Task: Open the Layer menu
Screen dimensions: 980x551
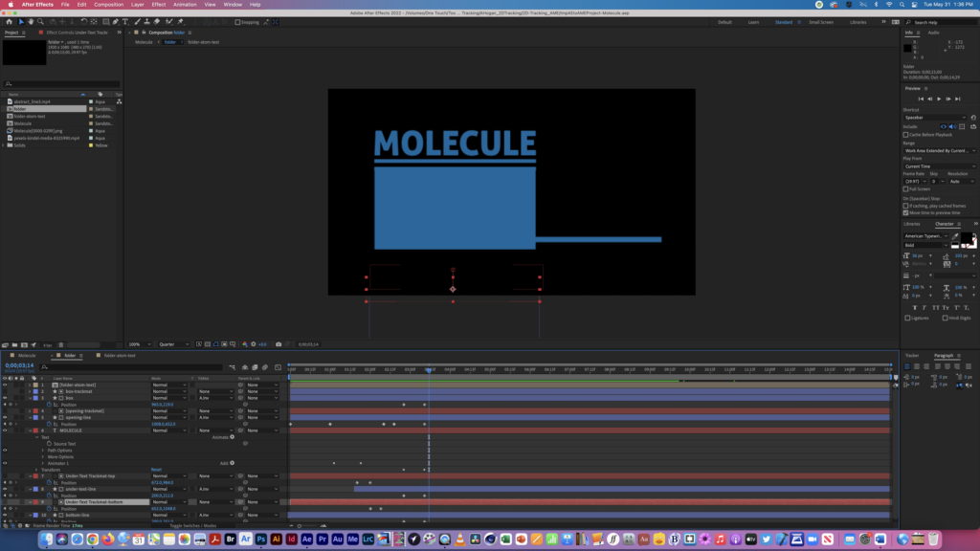Action: pyautogui.click(x=138, y=5)
